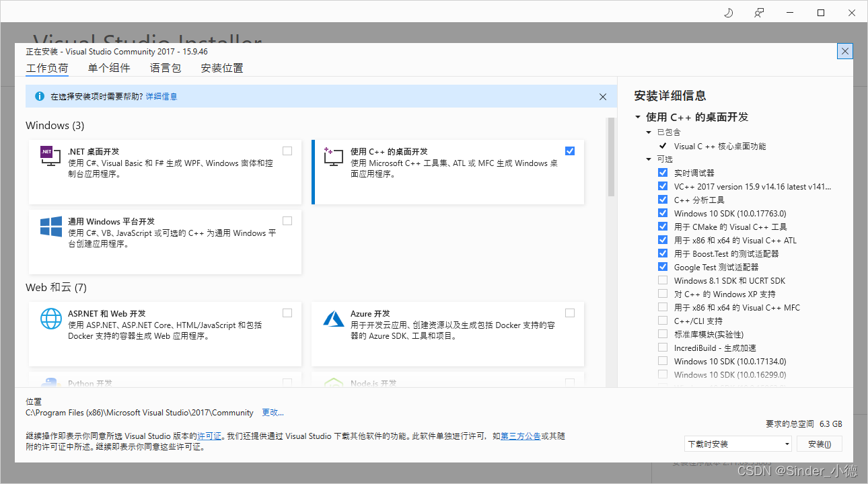Click the 通用 Windows 平台开发 Windows logo icon
This screenshot has height=484, width=868.
click(x=51, y=226)
